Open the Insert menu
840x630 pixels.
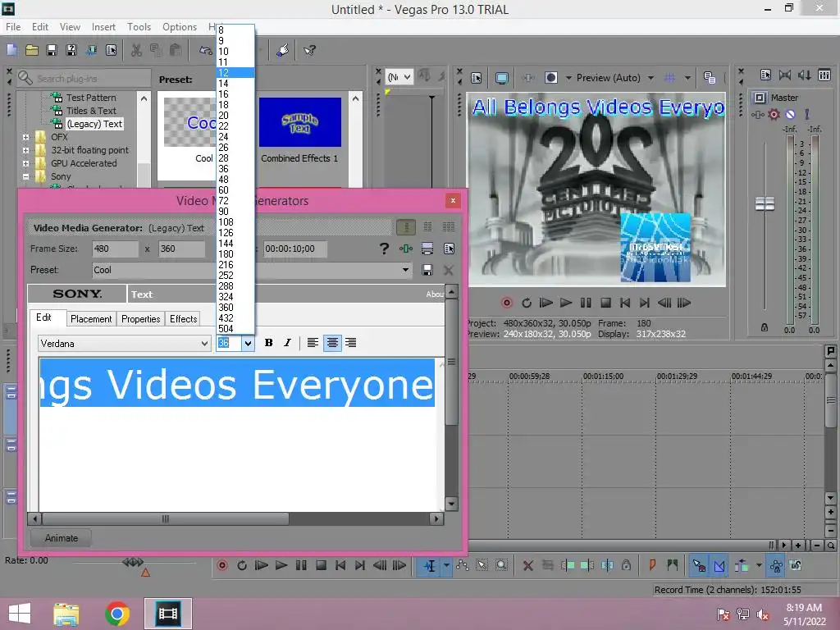(x=103, y=27)
